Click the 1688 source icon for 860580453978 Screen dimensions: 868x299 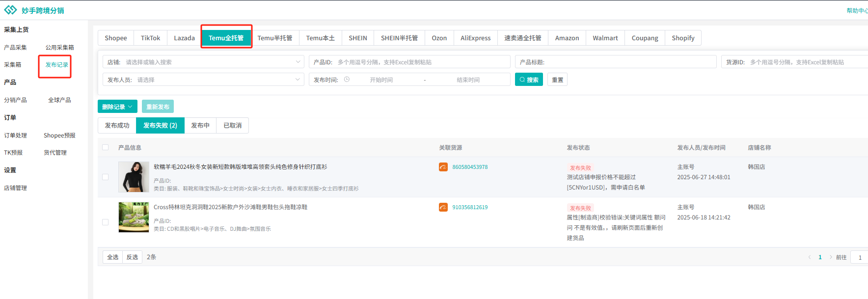tap(443, 167)
